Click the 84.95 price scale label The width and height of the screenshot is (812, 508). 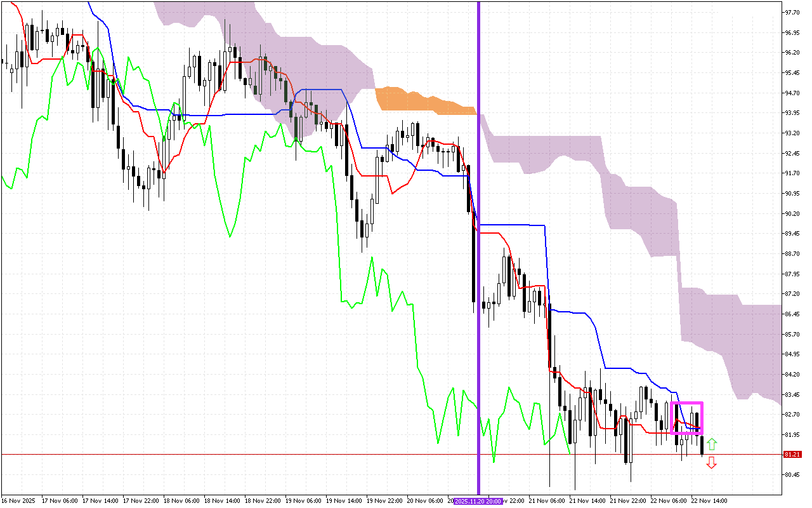[x=791, y=354]
